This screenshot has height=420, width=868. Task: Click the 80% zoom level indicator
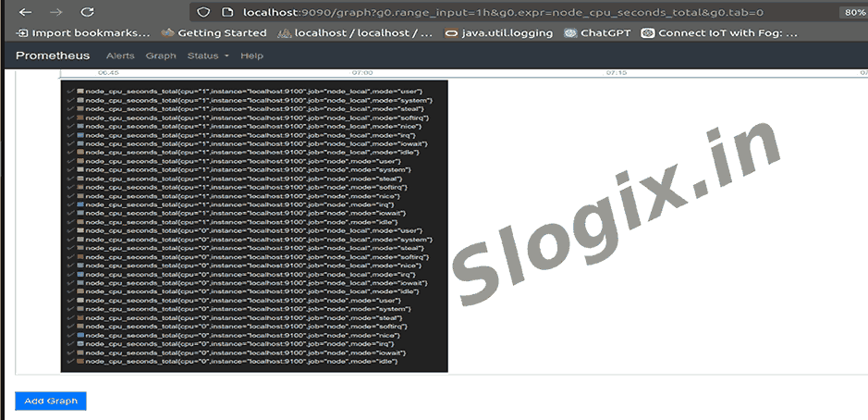click(852, 12)
